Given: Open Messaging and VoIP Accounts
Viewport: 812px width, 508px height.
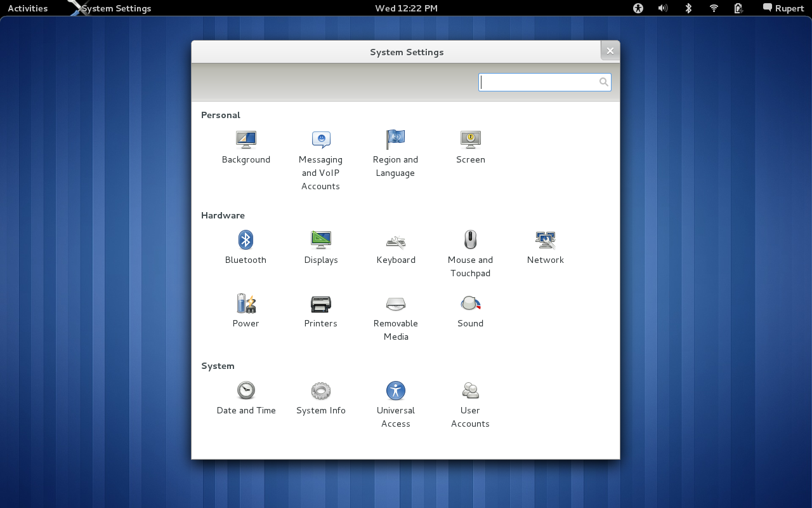Looking at the screenshot, I should 321,140.
